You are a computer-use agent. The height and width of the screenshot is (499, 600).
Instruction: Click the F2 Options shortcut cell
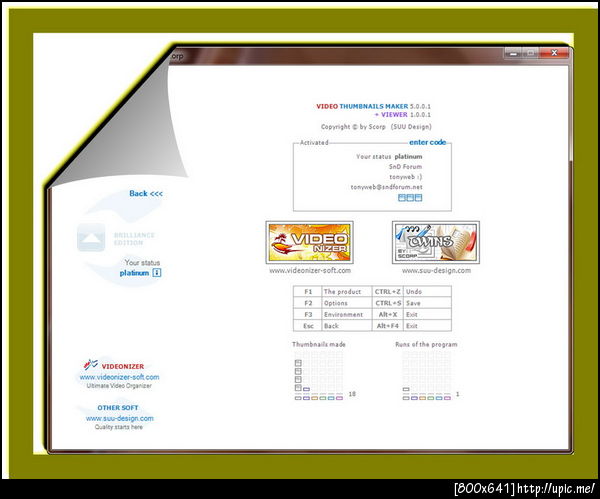(x=333, y=303)
